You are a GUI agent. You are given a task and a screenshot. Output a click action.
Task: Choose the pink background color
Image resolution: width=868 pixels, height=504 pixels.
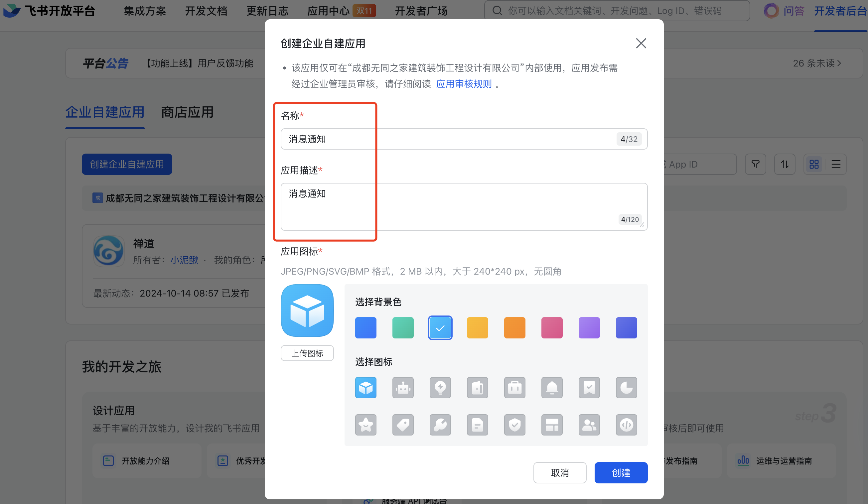pos(552,328)
